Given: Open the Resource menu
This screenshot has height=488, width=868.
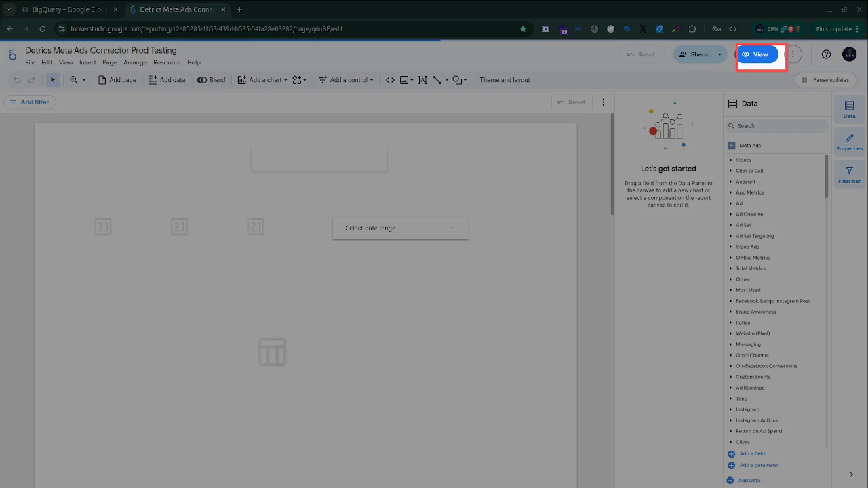Looking at the screenshot, I should (x=167, y=62).
